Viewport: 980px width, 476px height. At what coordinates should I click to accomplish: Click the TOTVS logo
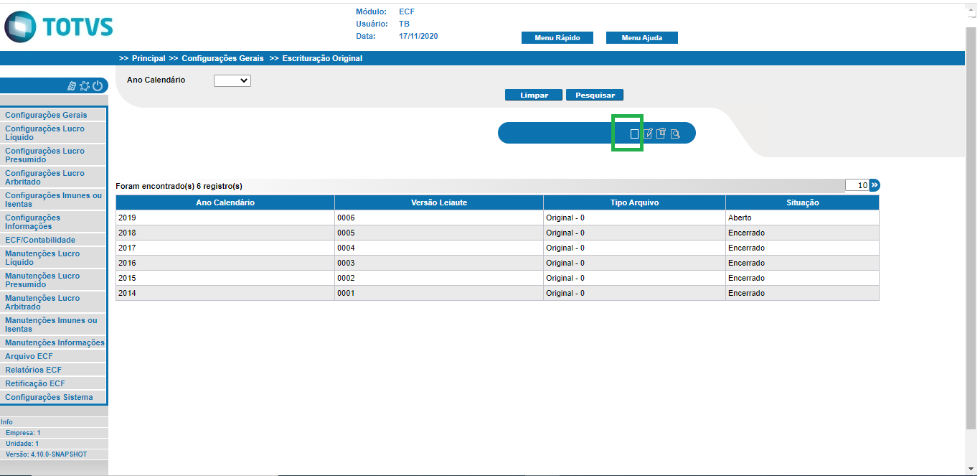59,27
